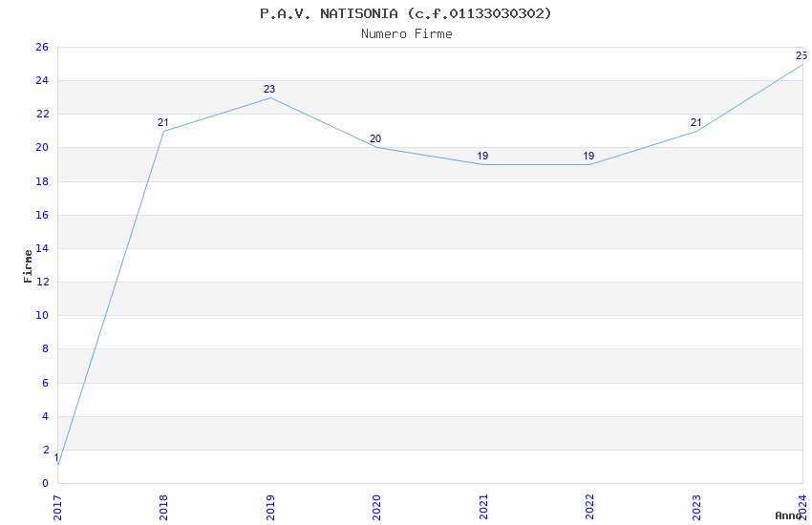Click the Anno x-axis label
812x525 pixels.
788,515
